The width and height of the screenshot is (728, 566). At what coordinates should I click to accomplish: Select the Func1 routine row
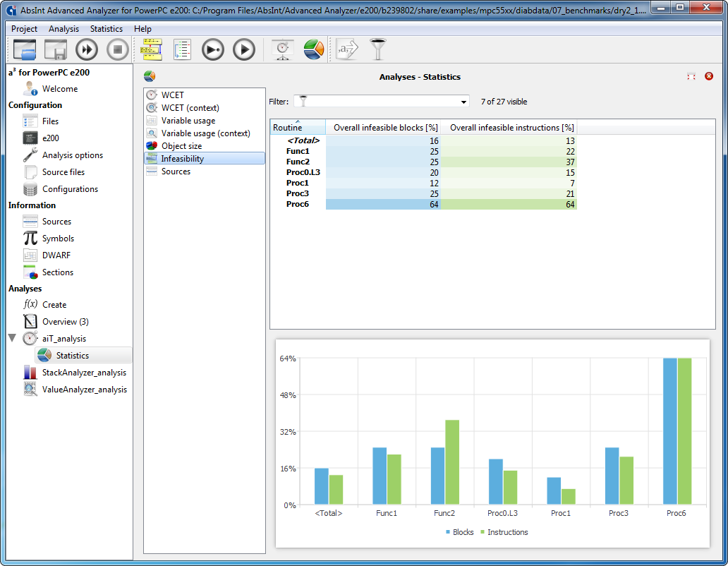coord(423,151)
